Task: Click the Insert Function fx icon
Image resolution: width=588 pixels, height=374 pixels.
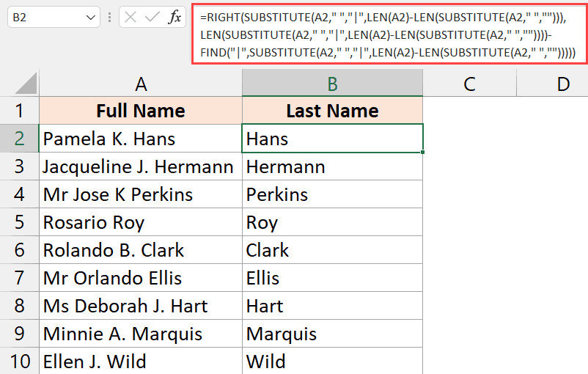Action: 174,18
